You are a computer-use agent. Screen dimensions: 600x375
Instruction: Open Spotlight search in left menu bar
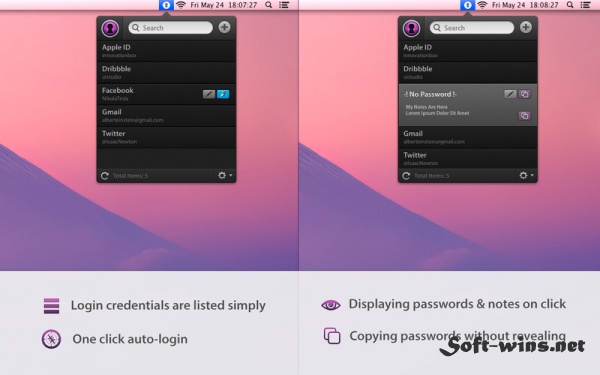coord(269,5)
